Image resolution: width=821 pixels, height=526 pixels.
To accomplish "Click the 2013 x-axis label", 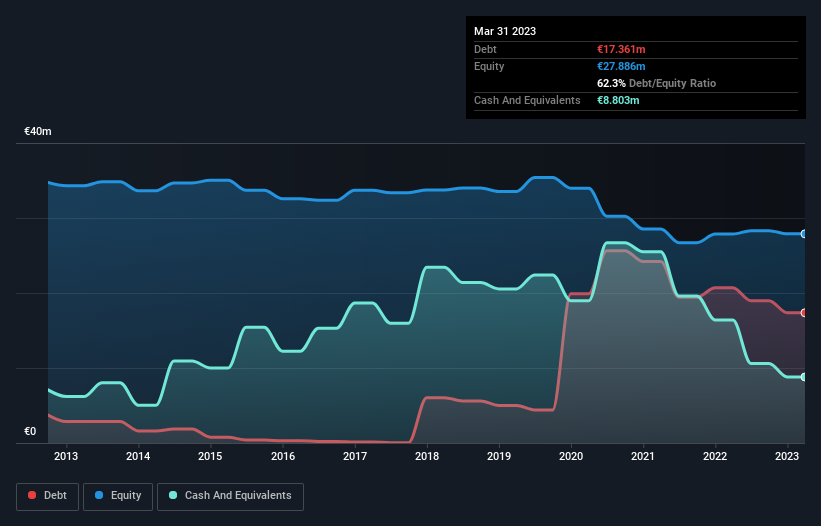I will point(66,456).
